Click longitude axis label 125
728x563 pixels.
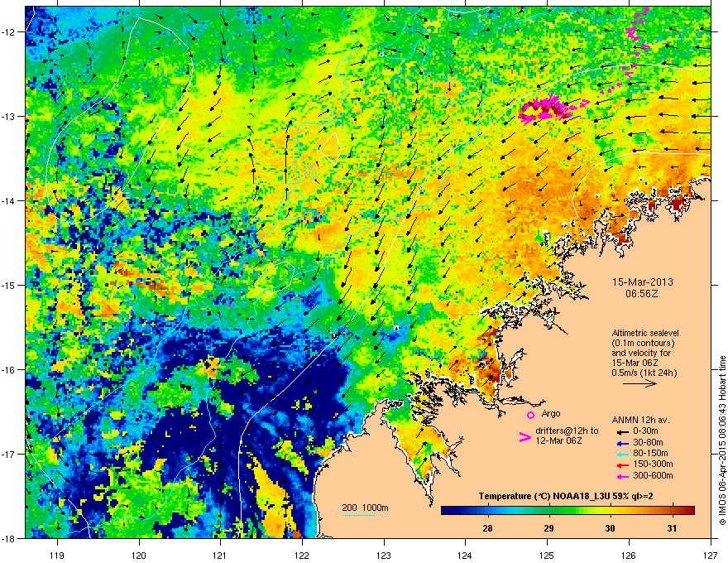(x=547, y=555)
